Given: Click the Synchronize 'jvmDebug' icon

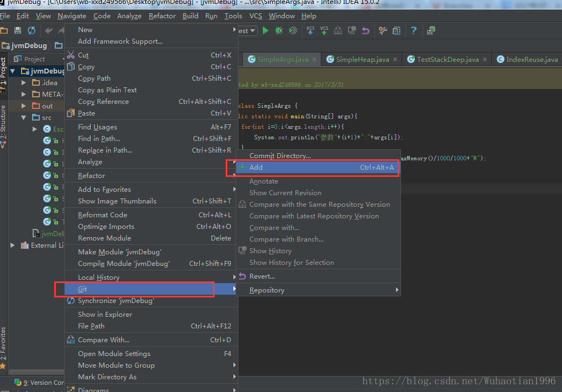Looking at the screenshot, I should coord(71,301).
